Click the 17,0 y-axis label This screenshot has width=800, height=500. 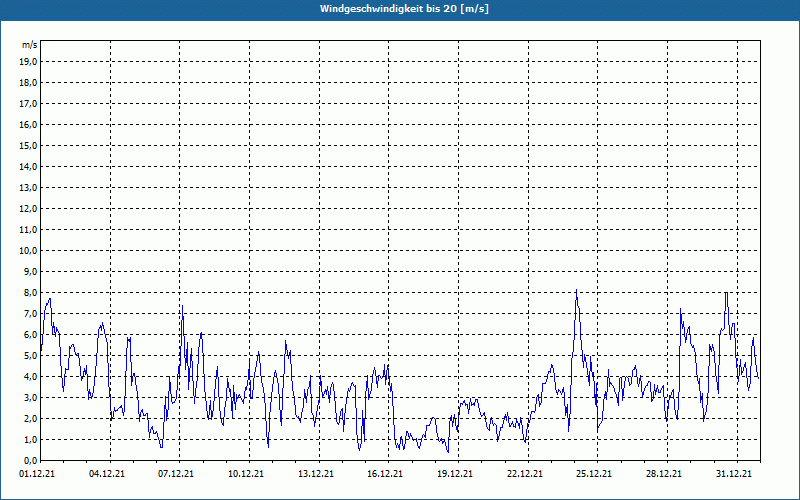[x=28, y=104]
